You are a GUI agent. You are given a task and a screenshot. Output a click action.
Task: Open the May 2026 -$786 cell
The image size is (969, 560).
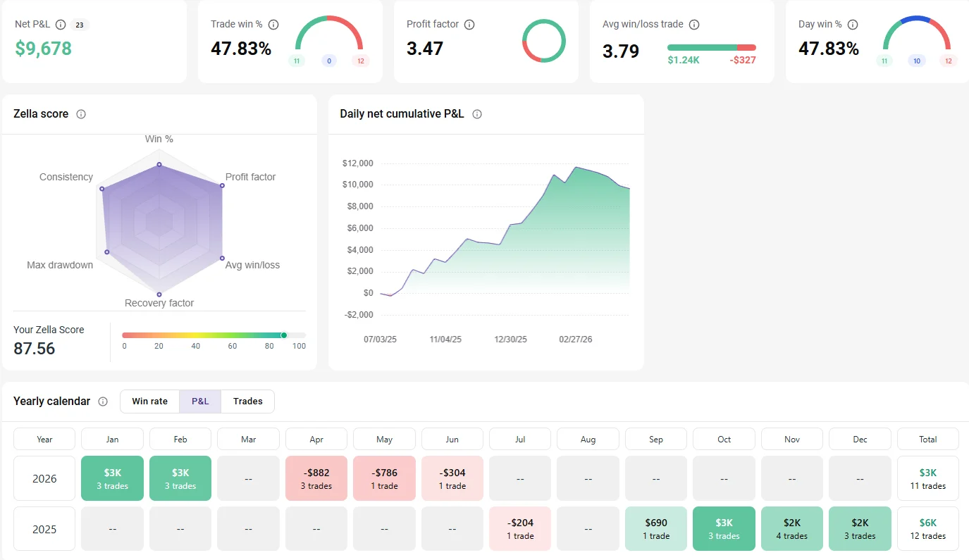tap(384, 478)
